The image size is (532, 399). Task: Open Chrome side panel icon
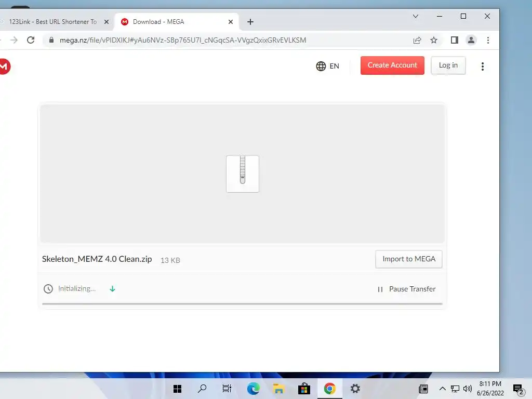(454, 40)
